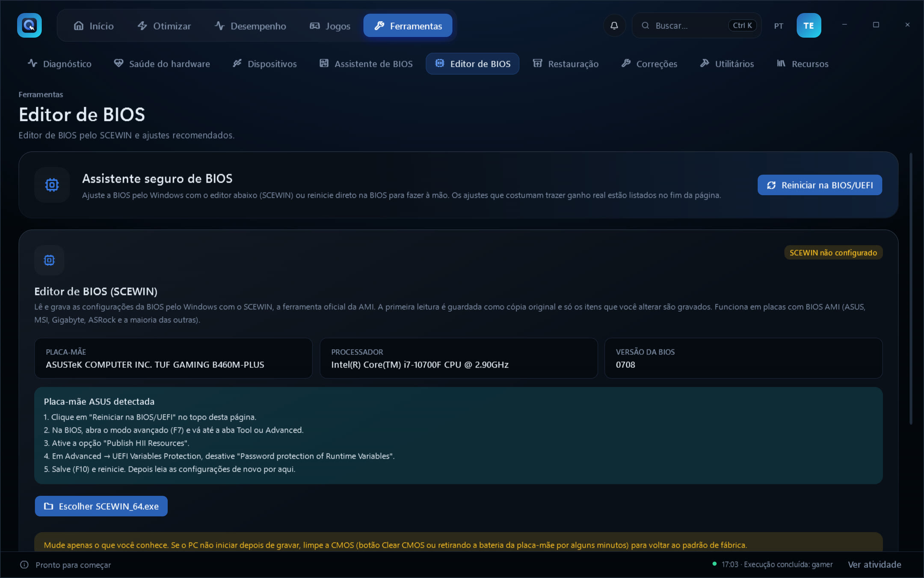The height and width of the screenshot is (578, 924).
Task: Click Ferramentas breadcrumb text
Action: 41,94
